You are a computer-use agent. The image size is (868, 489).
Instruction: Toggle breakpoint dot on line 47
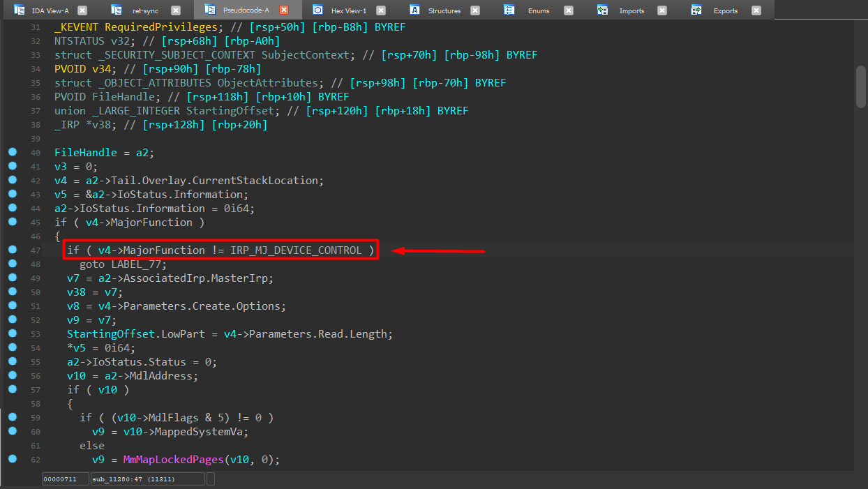12,250
